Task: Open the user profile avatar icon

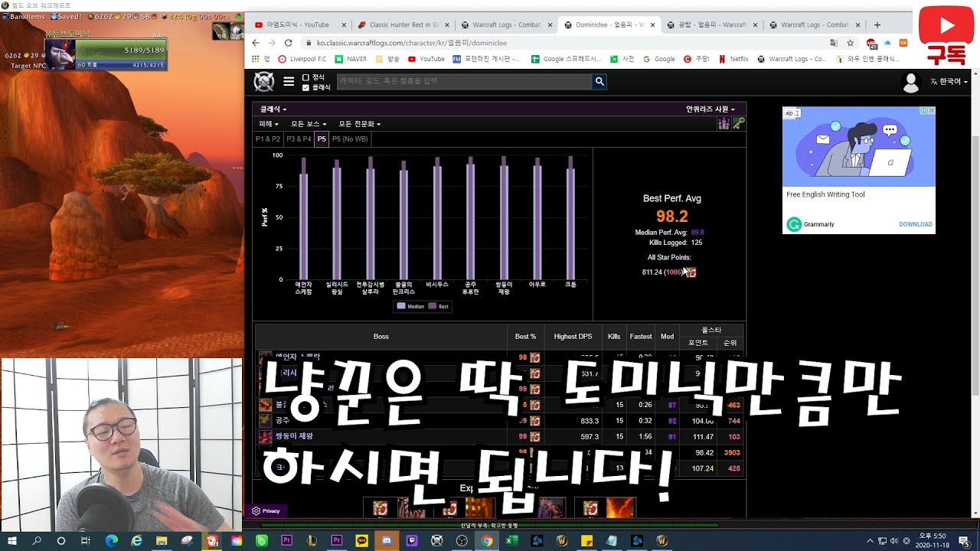Action: [910, 83]
